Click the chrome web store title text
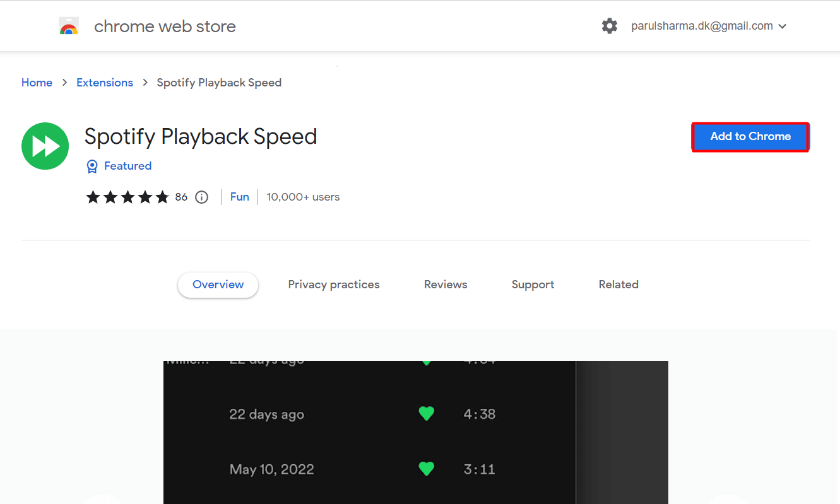This screenshot has width=840, height=504. click(x=165, y=26)
